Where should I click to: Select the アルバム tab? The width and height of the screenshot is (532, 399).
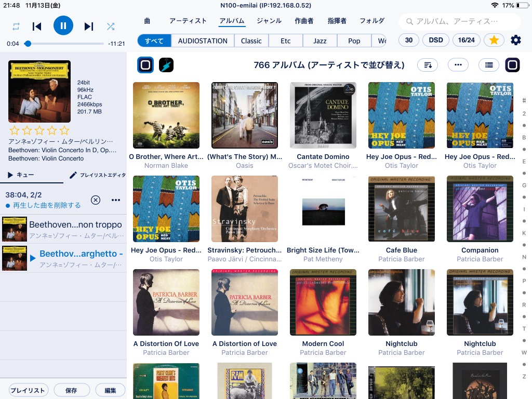click(x=232, y=21)
